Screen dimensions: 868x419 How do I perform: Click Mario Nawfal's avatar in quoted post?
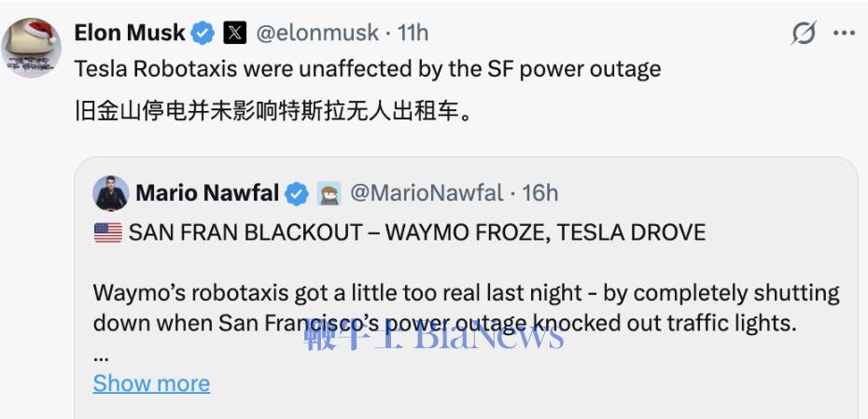coord(111,193)
